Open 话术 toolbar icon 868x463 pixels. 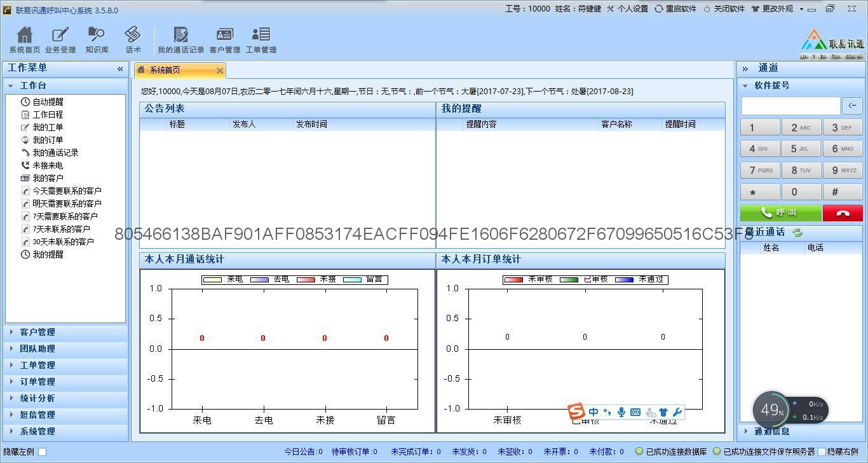133,39
